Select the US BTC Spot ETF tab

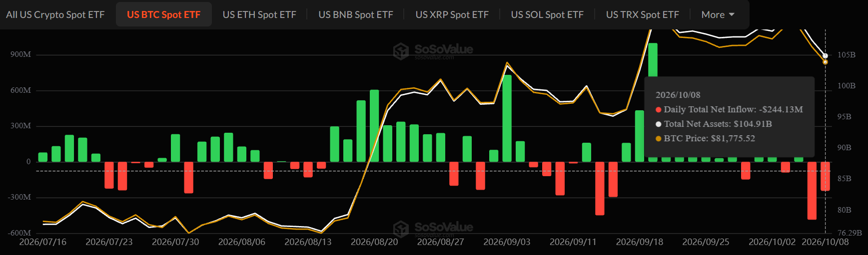click(163, 14)
